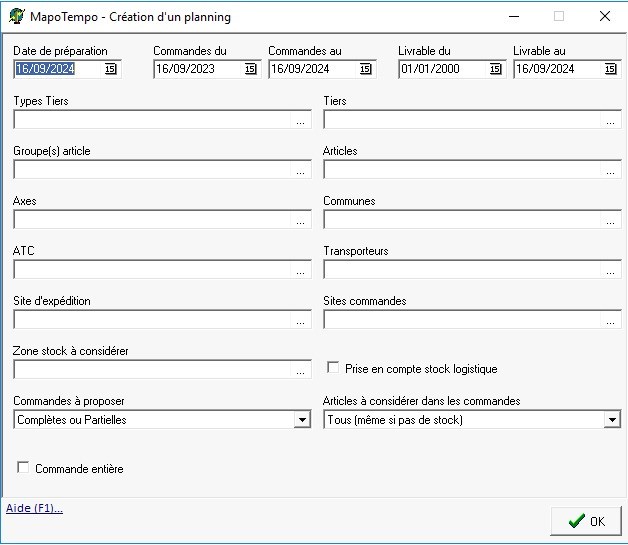This screenshot has width=628, height=545.
Task: Open calendar picker for Date de préparation
Action: (111, 69)
